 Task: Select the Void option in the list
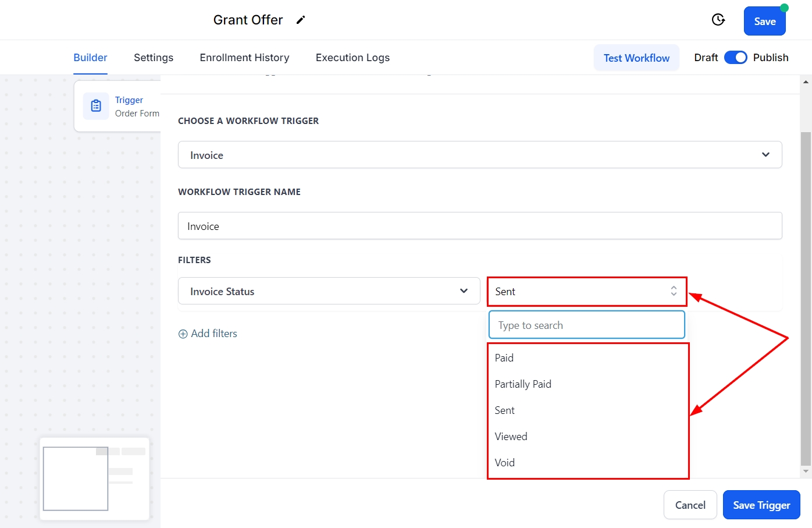(504, 463)
